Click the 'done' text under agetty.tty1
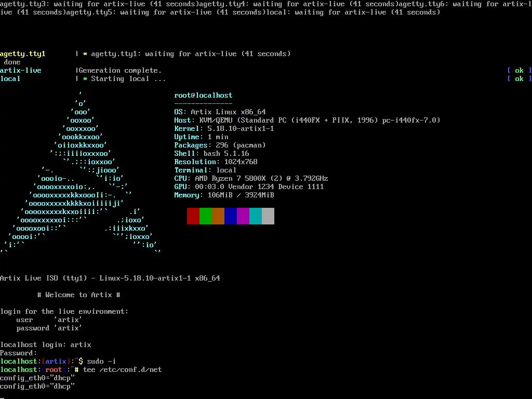Screen dimensions: 532x399 coord(12,62)
